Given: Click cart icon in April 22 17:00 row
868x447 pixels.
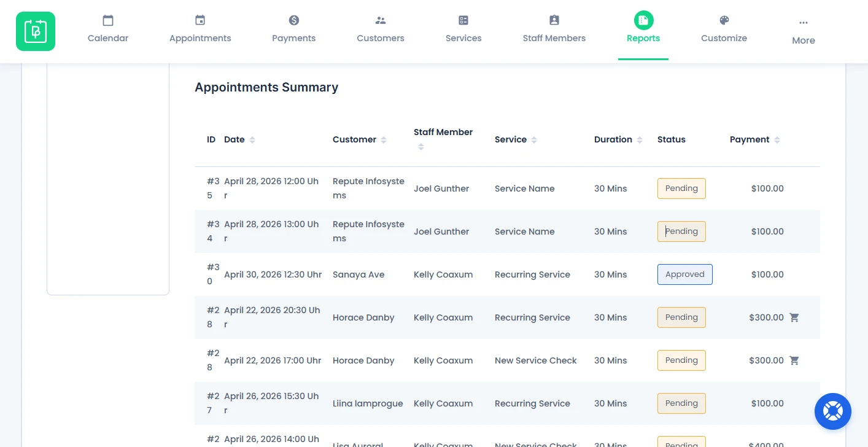Looking at the screenshot, I should (x=794, y=360).
